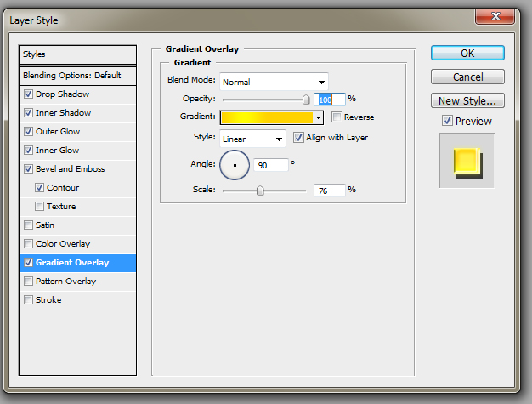Viewport: 532px width, 404px height.
Task: Select the Contour sub-item label
Action: [63, 187]
